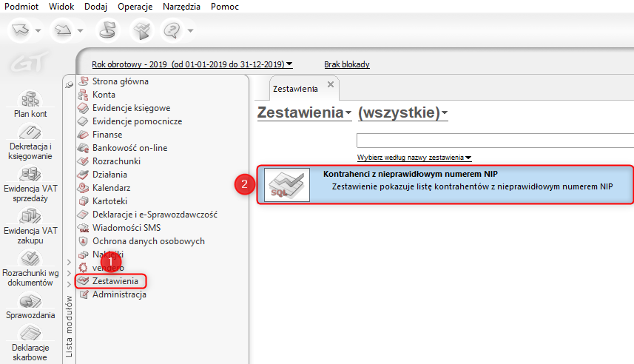
Task: Select Kalendarz module
Action: pyautogui.click(x=111, y=188)
